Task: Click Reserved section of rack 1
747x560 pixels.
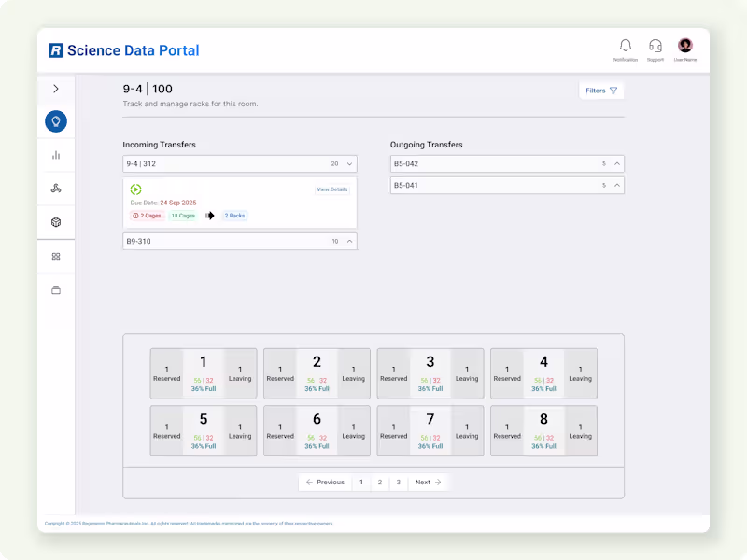Action: [167, 374]
